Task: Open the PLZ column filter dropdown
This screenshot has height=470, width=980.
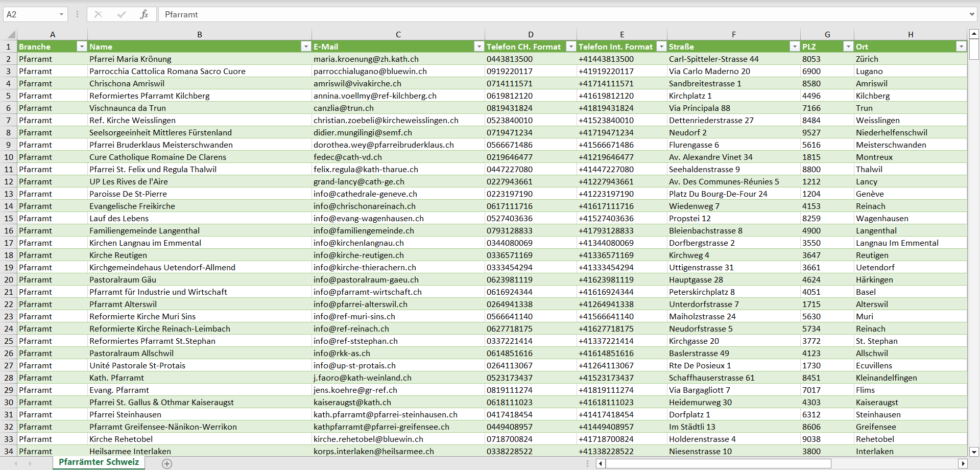Action: coord(848,46)
